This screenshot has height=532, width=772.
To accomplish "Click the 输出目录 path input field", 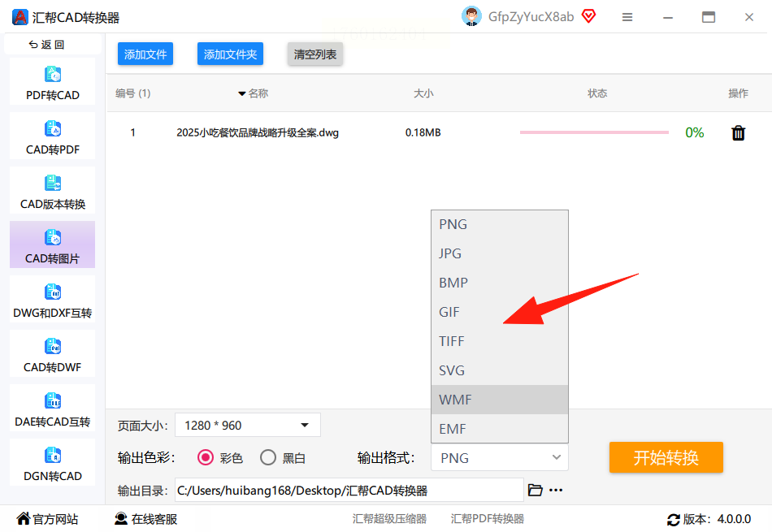I will [x=349, y=490].
